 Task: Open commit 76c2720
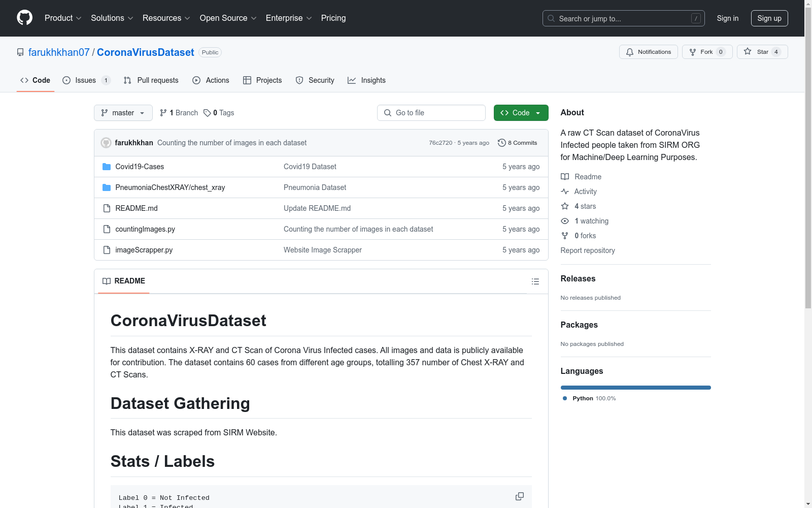441,143
